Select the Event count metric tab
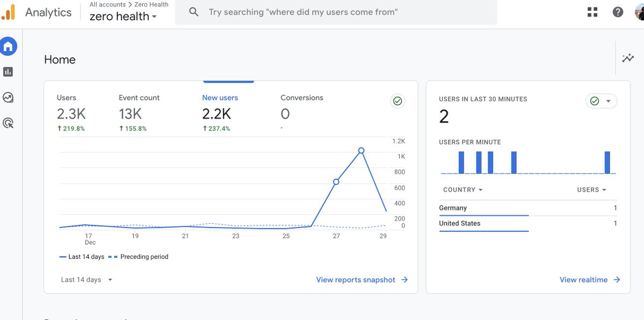This screenshot has height=320, width=644. 139,113
